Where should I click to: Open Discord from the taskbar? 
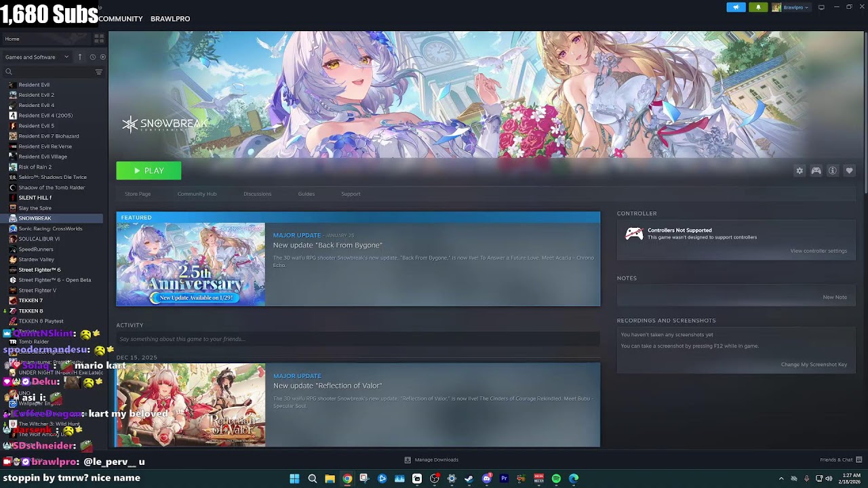coord(486,479)
